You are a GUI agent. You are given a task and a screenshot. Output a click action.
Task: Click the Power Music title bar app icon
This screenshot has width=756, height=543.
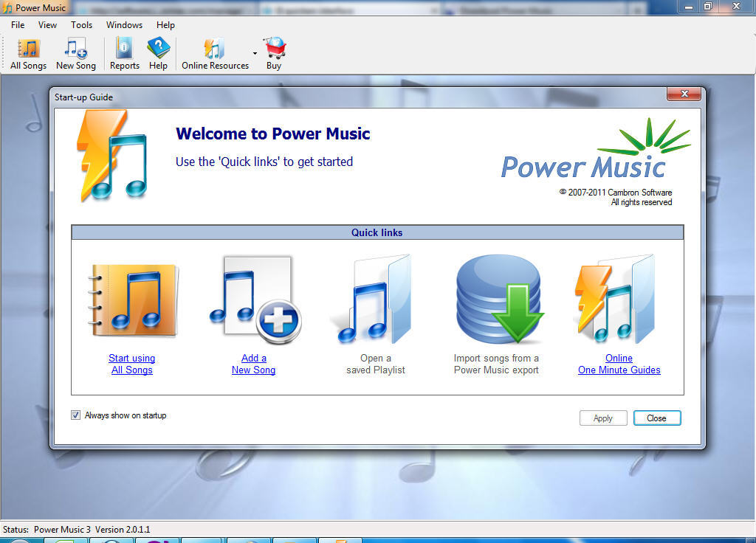7,8
